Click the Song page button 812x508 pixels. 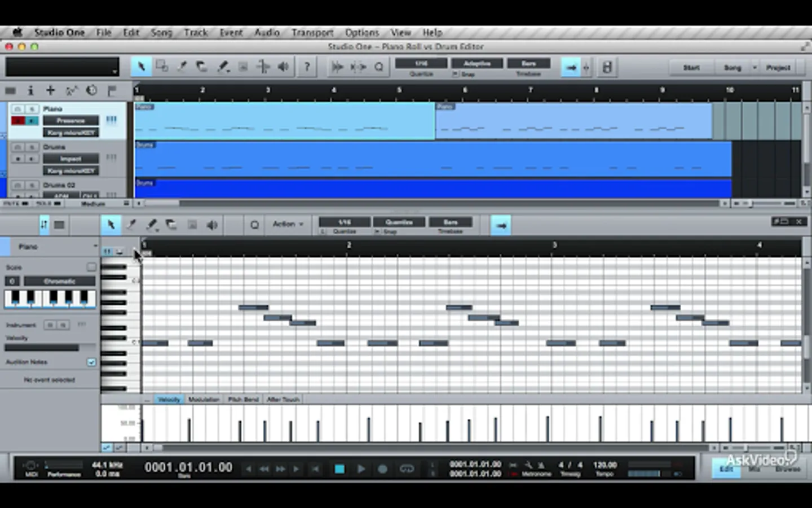(x=732, y=68)
